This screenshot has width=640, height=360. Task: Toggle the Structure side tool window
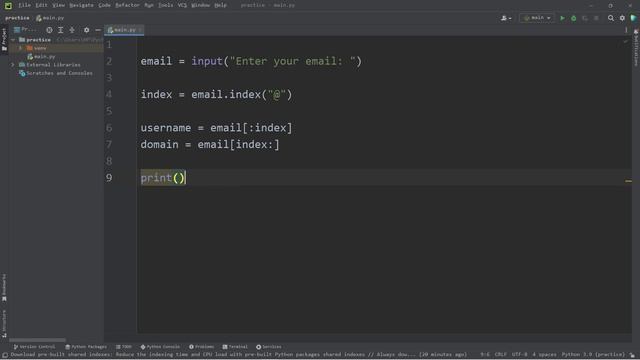4,323
